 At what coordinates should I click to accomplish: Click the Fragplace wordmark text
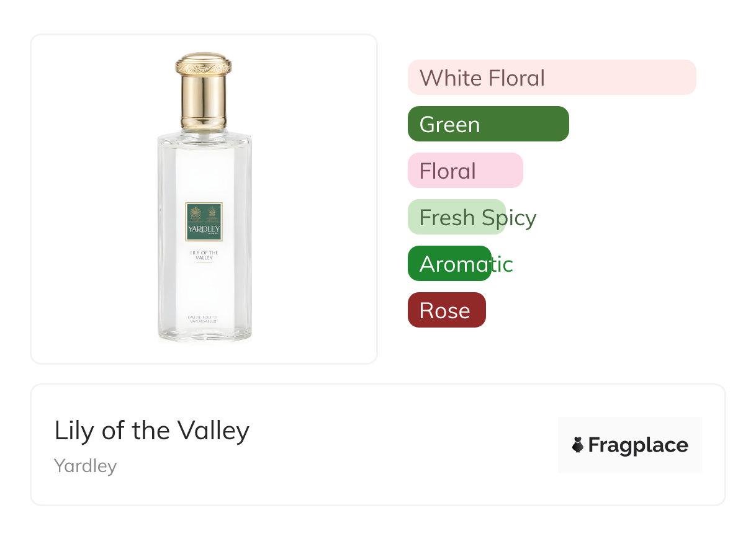click(x=638, y=445)
